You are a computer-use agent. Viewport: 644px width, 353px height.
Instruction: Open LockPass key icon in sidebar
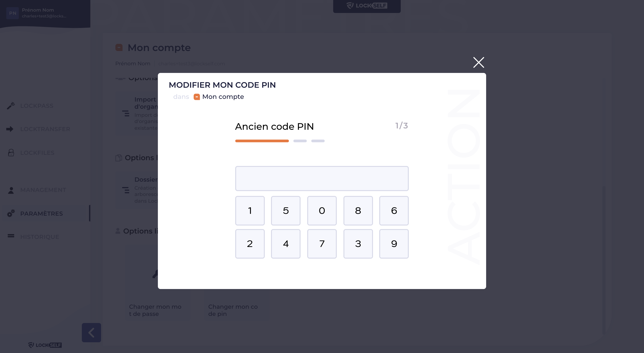click(11, 106)
